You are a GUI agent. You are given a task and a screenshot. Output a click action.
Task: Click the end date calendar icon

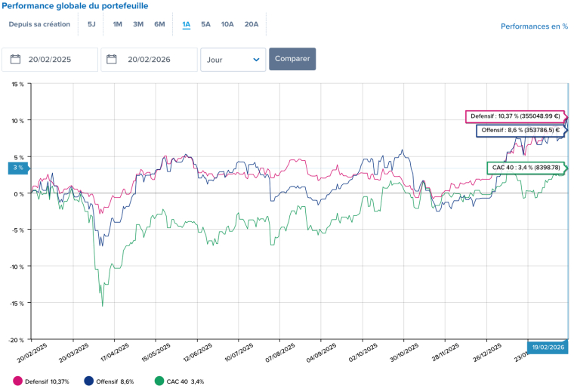(114, 59)
